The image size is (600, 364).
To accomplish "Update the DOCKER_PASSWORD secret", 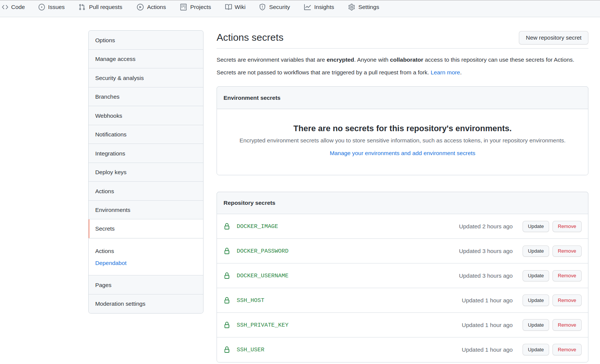I will pyautogui.click(x=535, y=251).
